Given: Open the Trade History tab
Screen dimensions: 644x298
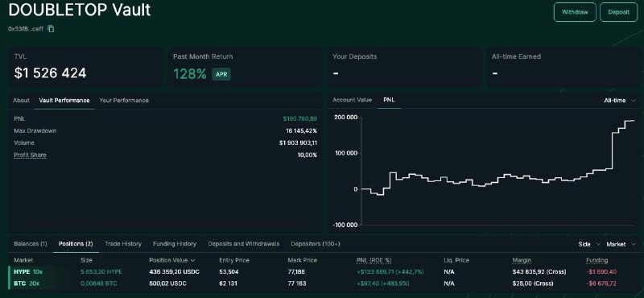Looking at the screenshot, I should click(x=123, y=244).
